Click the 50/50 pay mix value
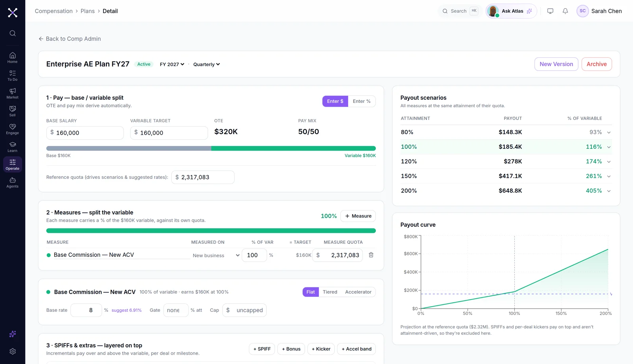633x364 pixels. tap(309, 132)
